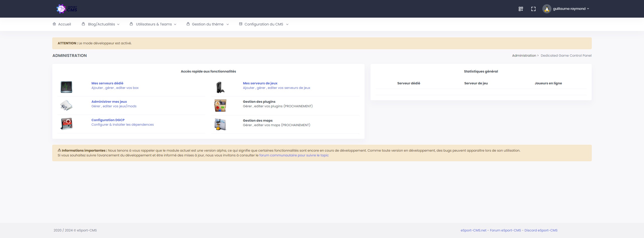Follow the forum communautaire topic link
Screen dimensions: 644x238
tap(294, 155)
